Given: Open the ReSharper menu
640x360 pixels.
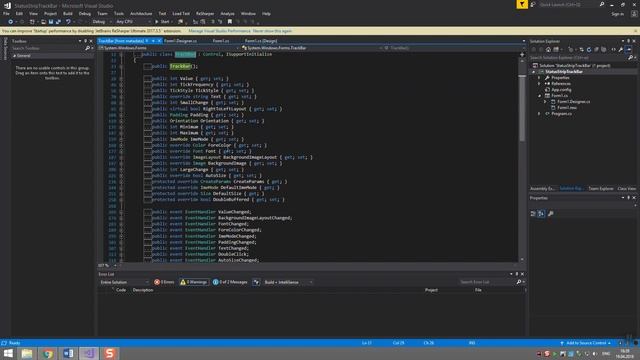Looking at the screenshot, I should pyautogui.click(x=205, y=13).
